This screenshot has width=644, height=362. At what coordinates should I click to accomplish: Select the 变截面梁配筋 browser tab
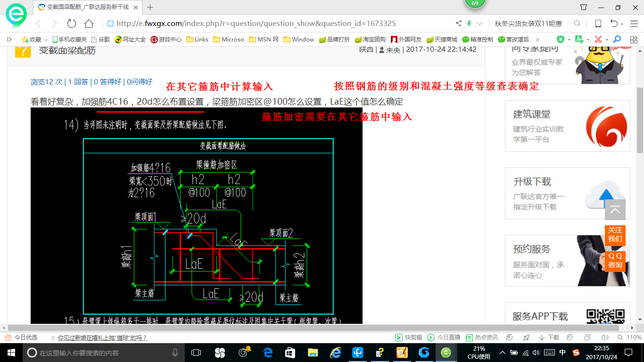tap(88, 7)
